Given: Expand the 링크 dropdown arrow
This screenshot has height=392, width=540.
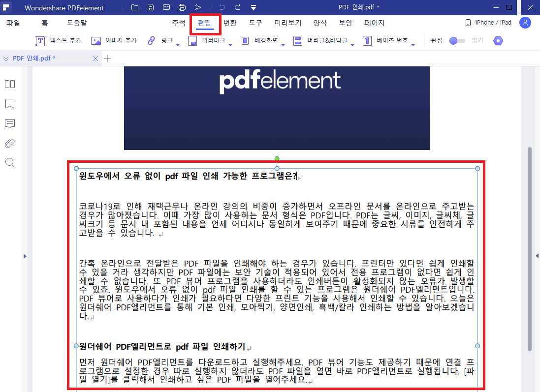Looking at the screenshot, I should coord(178,45).
